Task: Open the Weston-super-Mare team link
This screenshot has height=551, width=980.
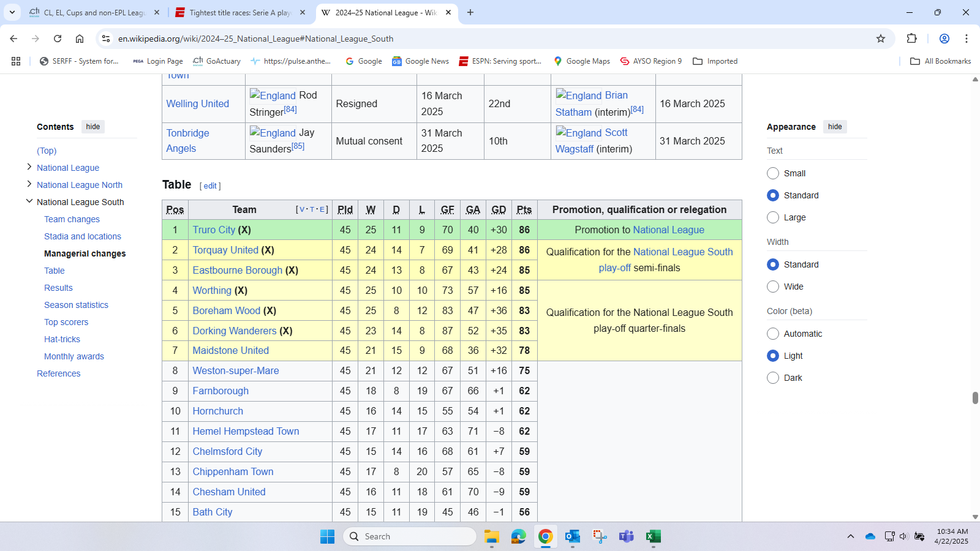Action: point(236,370)
